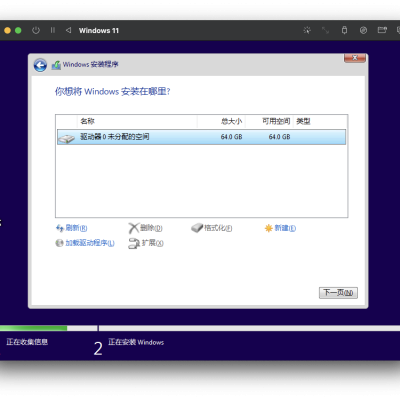Image resolution: width=400 pixels, height=400 pixels.
Task: Click the 正在收集信息 status text
Action: [x=27, y=342]
